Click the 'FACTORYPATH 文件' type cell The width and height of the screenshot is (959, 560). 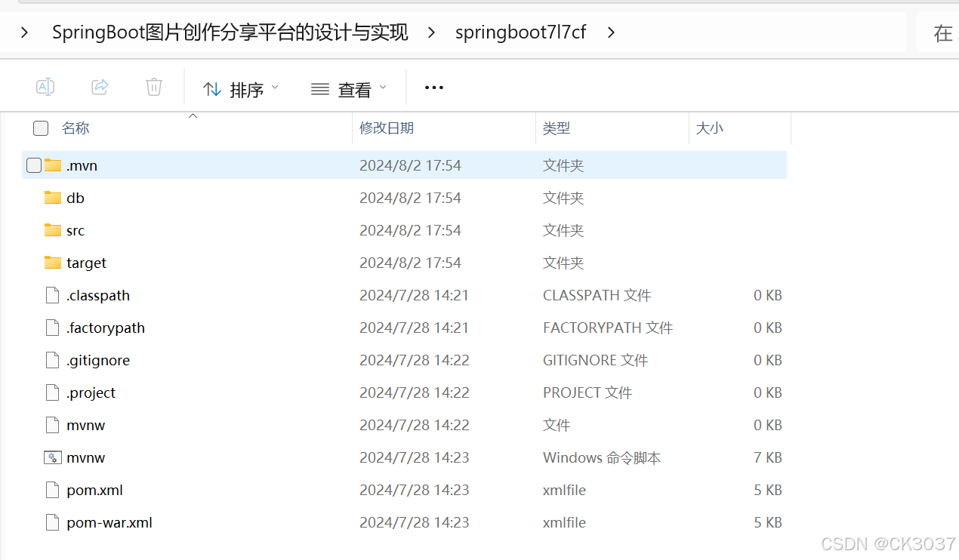608,328
